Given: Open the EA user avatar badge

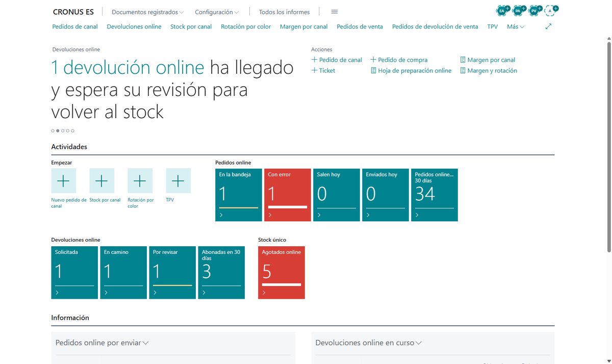Looking at the screenshot, I should tap(502, 10).
